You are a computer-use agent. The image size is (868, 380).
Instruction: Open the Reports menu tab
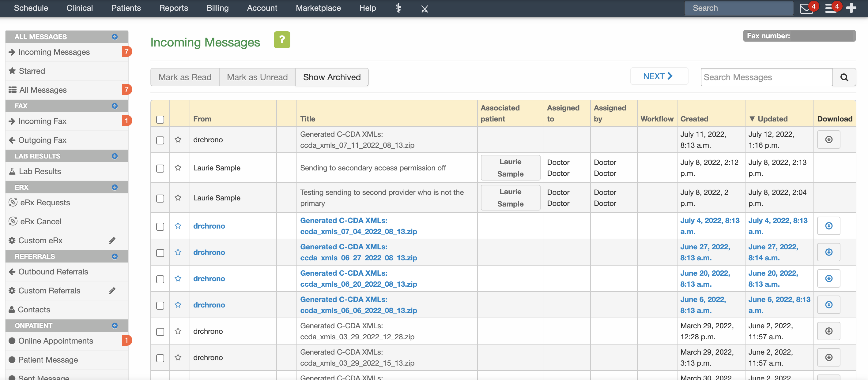tap(174, 8)
